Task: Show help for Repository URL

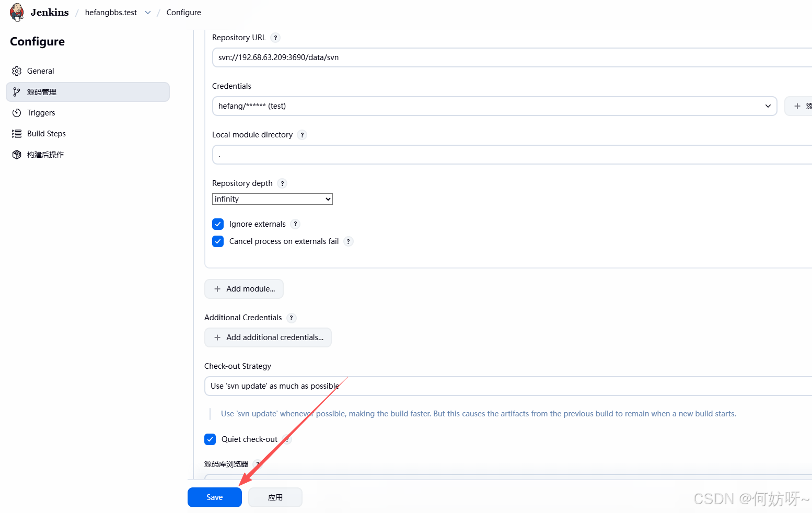Action: point(276,38)
